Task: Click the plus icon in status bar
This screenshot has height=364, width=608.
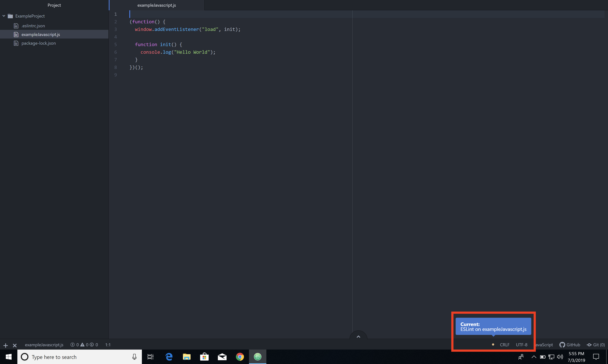Action: pos(5,345)
